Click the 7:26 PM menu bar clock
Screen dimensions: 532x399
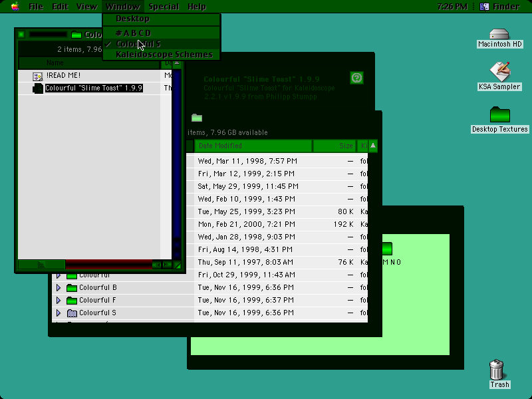click(x=452, y=7)
